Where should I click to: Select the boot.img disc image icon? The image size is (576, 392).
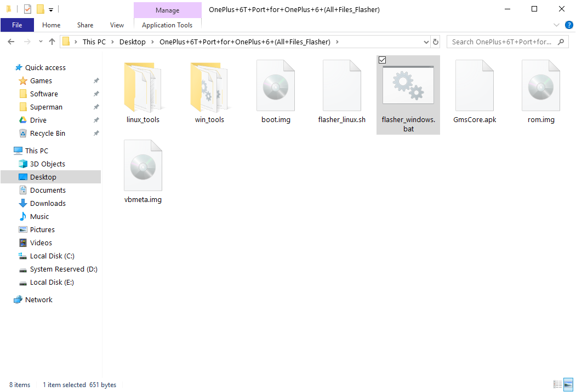pyautogui.click(x=276, y=85)
